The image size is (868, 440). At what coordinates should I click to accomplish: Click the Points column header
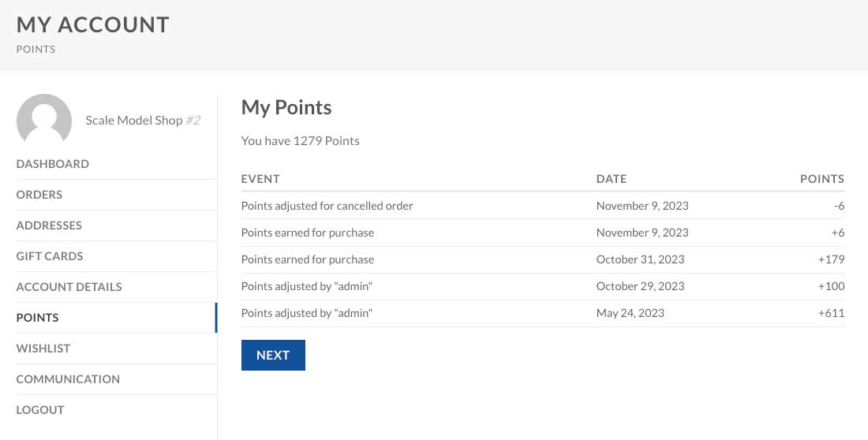pos(821,179)
